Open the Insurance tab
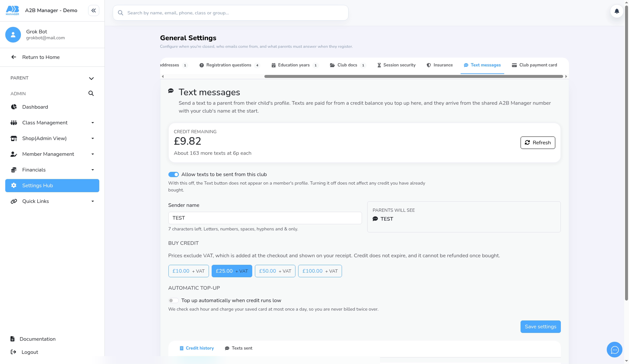 coord(440,65)
